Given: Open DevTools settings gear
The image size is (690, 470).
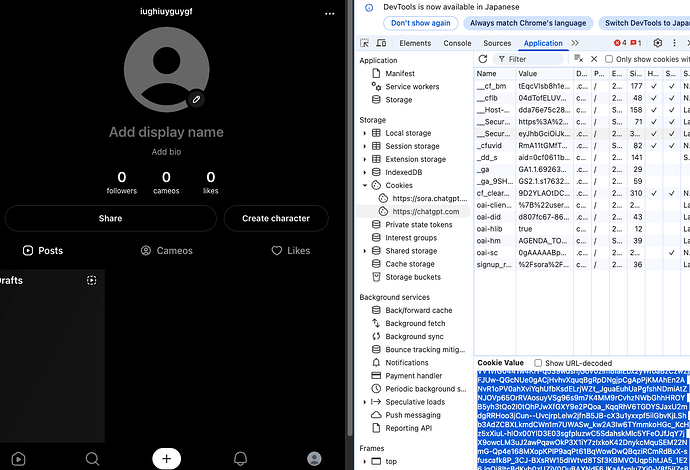Looking at the screenshot, I should click(x=657, y=43).
